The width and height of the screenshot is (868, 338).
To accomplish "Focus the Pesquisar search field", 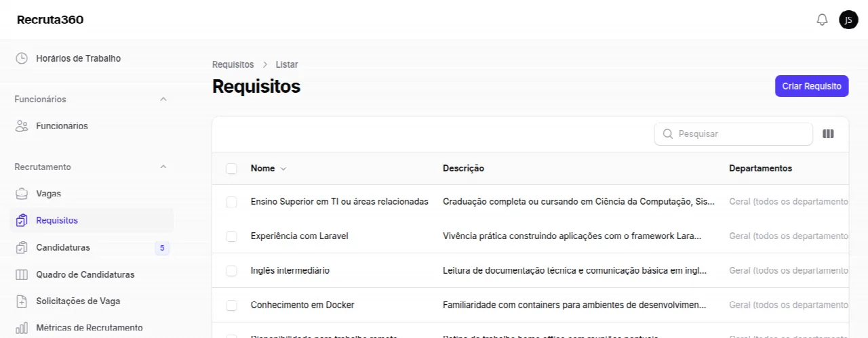I will [x=733, y=134].
